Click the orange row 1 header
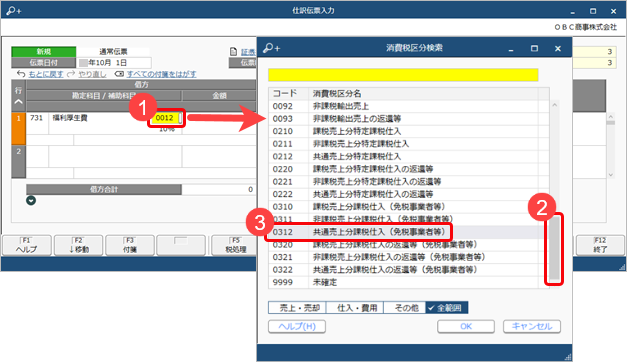This screenshot has height=362, width=627. coord(18,128)
